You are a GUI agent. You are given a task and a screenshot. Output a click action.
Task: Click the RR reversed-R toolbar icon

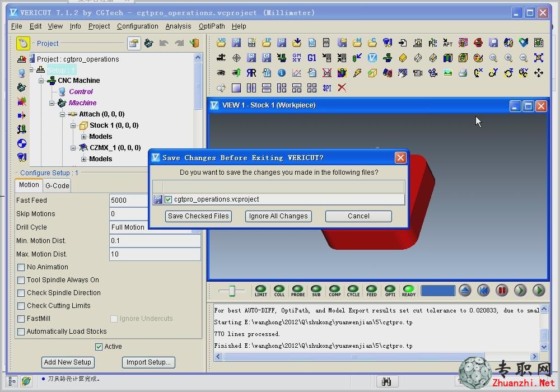pyautogui.click(x=251, y=73)
